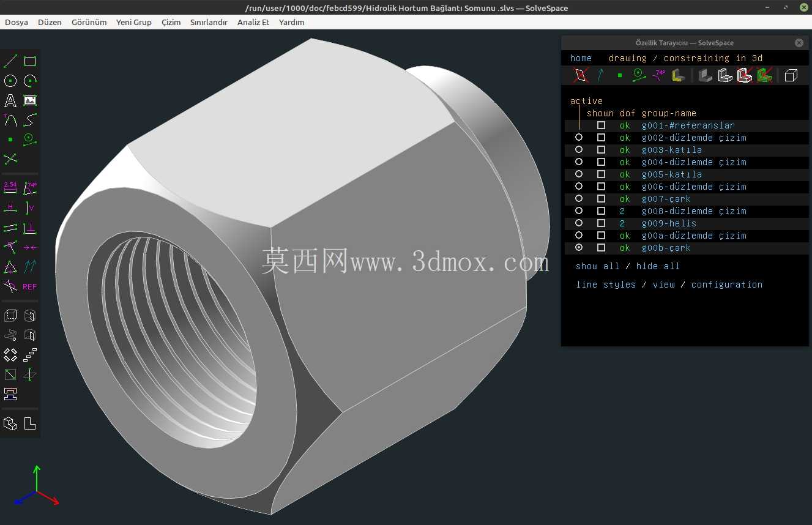Open the Çizim menu
The height and width of the screenshot is (525, 812).
point(171,22)
